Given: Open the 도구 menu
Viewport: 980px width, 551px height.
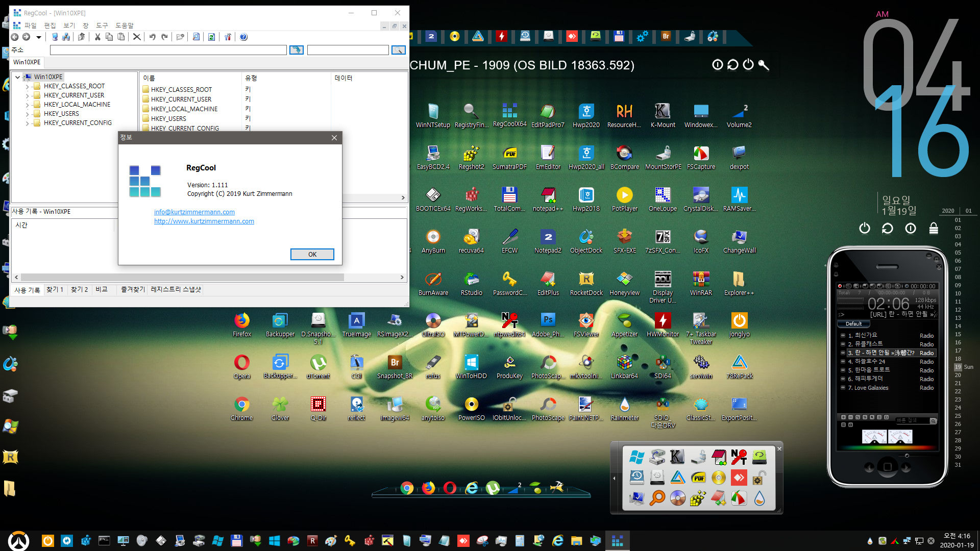Looking at the screenshot, I should click(x=102, y=26).
